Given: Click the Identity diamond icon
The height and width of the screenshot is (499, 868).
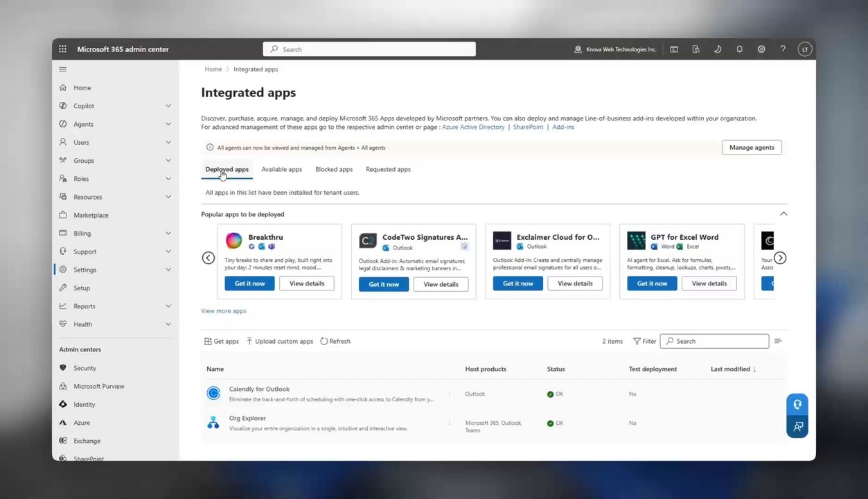Looking at the screenshot, I should pos(63,404).
